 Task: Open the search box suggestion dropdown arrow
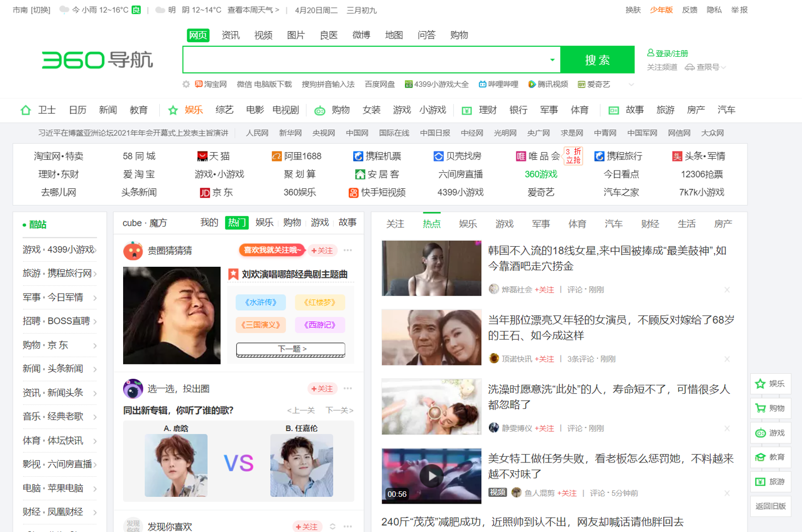click(x=552, y=60)
